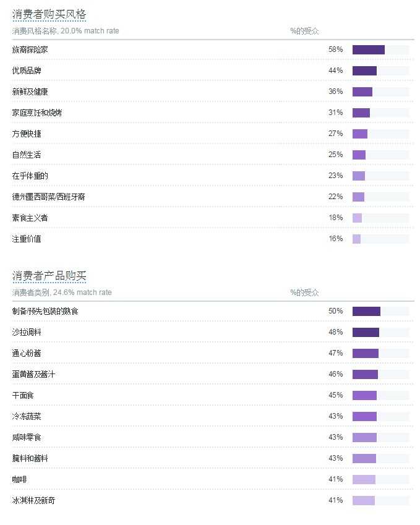Click the 43% bar for 冷冻蔬菜
Viewport: 420px width, 525px height.
(x=364, y=416)
